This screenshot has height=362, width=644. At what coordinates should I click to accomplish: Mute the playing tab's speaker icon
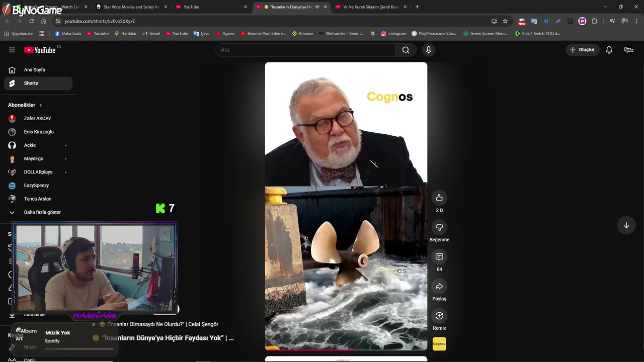pos(317,7)
